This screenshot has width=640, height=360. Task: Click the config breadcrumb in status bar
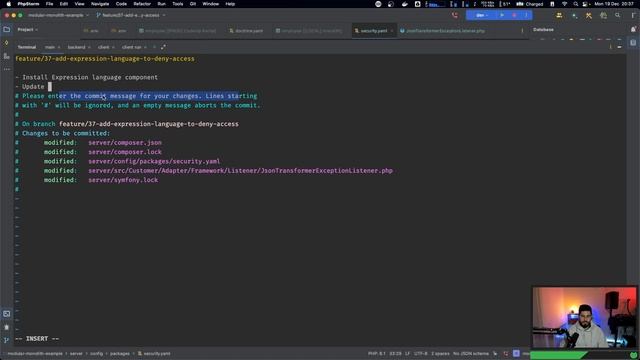[96, 353]
